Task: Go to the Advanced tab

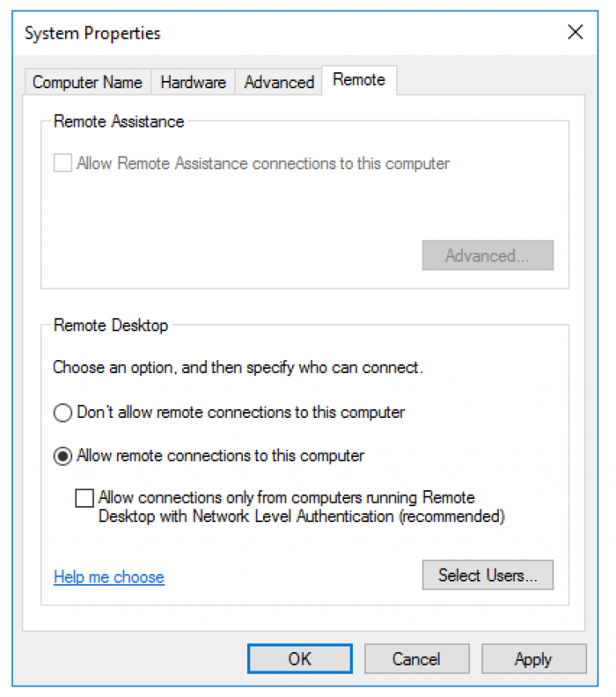Action: [278, 82]
